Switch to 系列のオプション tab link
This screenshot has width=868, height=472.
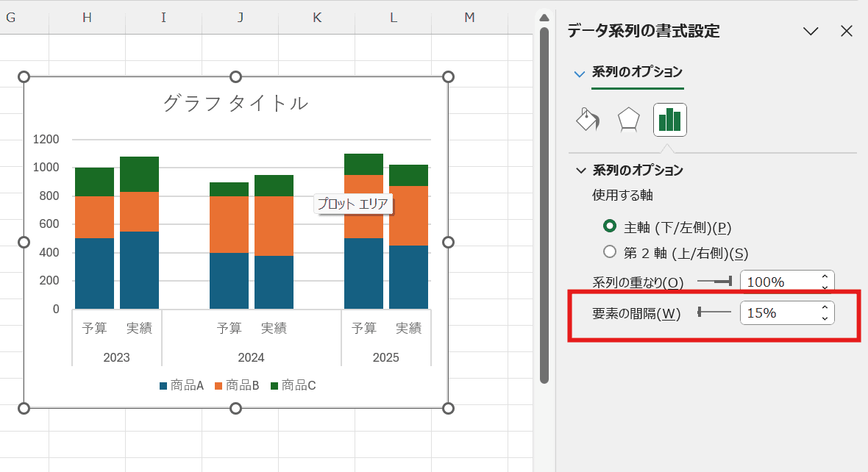click(637, 73)
